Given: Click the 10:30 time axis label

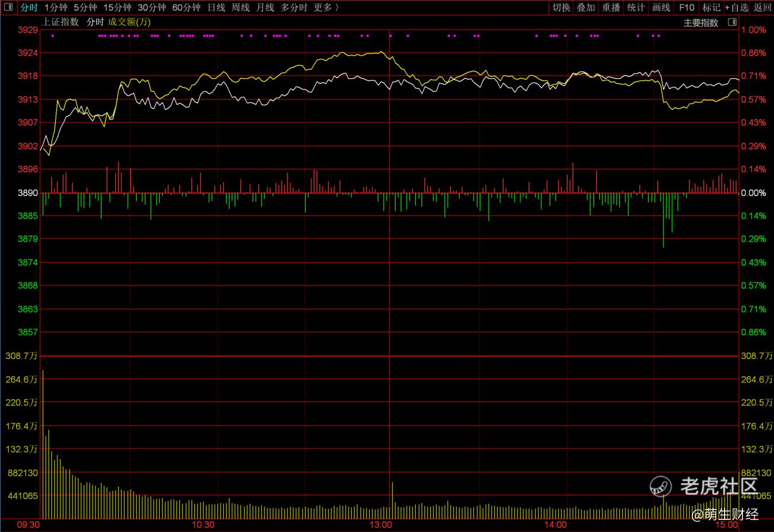Looking at the screenshot, I should (203, 525).
